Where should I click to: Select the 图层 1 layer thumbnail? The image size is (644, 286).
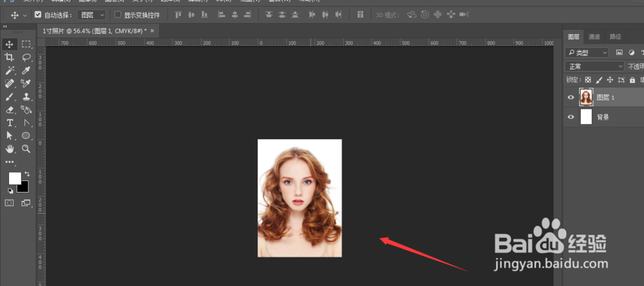pos(585,97)
